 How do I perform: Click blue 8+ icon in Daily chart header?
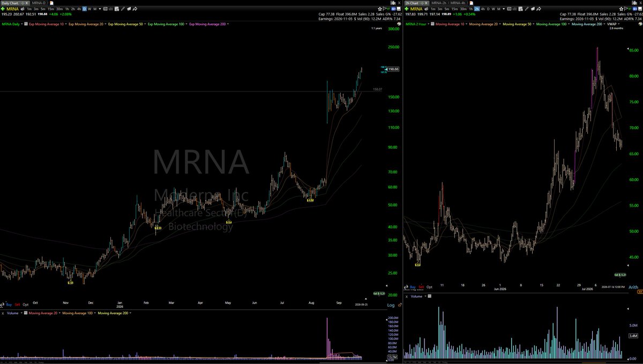click(393, 9)
